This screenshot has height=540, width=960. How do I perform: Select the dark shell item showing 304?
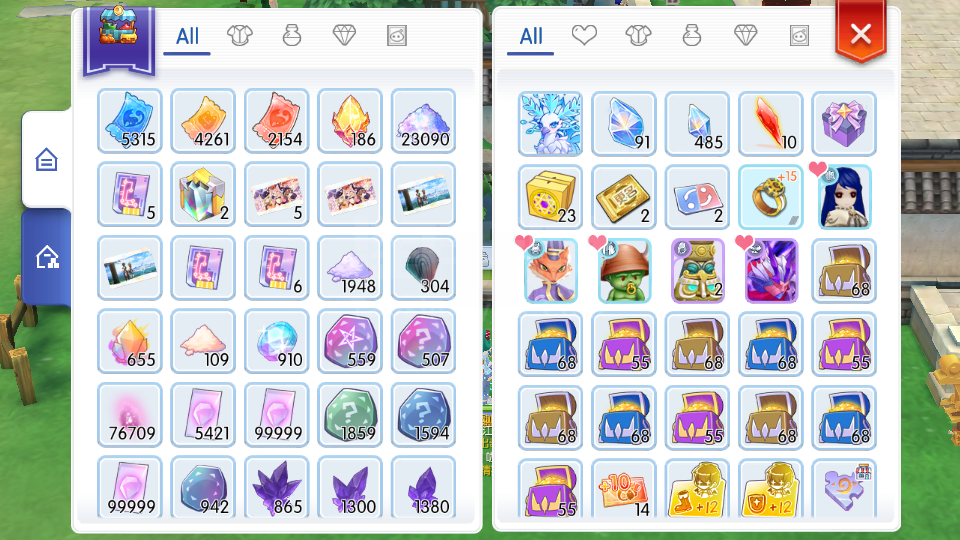(x=424, y=268)
